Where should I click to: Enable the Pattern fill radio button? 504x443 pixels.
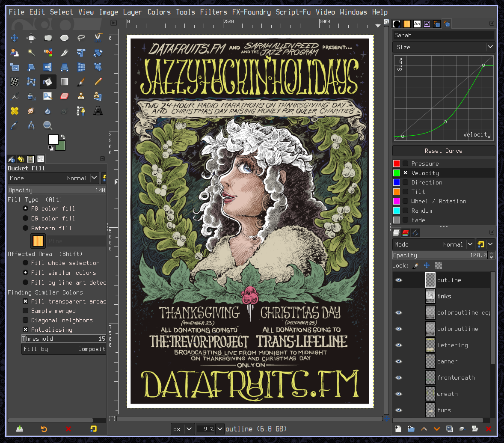26,228
